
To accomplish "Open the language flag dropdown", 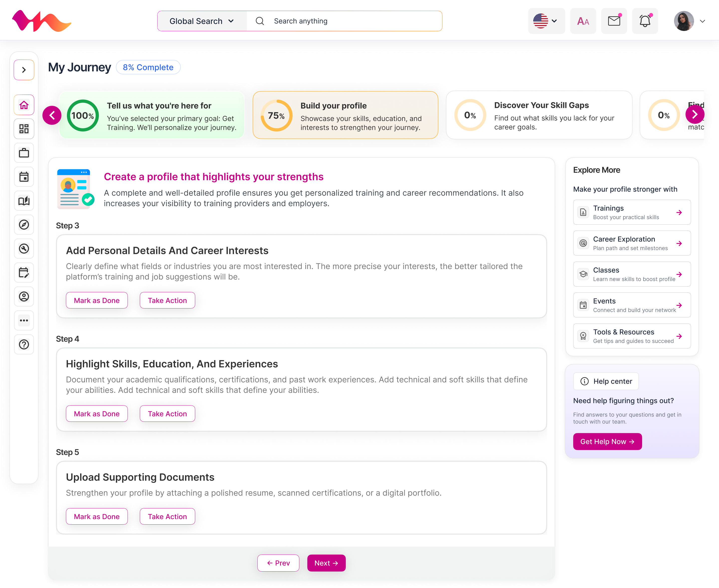I will click(x=546, y=21).
